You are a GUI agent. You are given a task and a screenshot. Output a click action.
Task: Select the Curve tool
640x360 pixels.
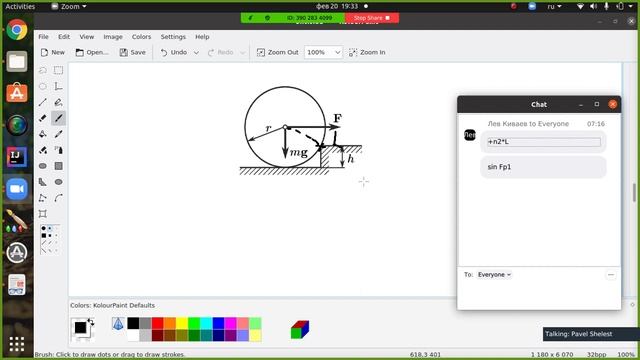coord(58,198)
